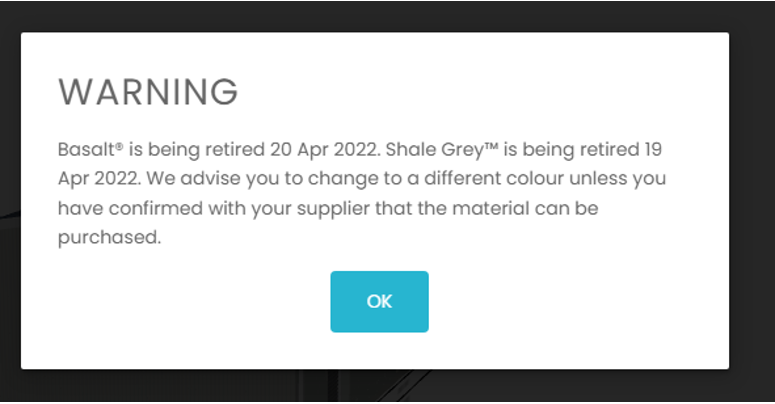Click dark backdrop below the dialog
Screen dimensions: 775x404
tap(380, 388)
